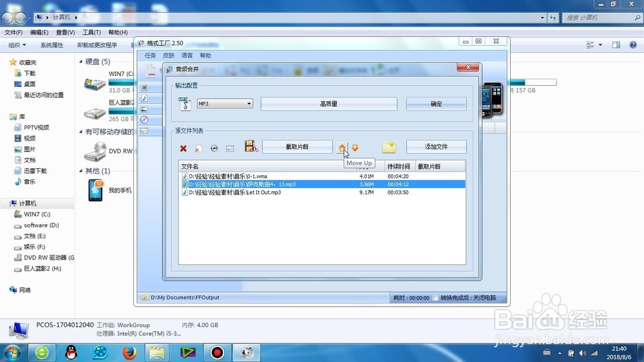Click the 截取片断 clip button
This screenshot has width=644, height=362.
(x=298, y=147)
